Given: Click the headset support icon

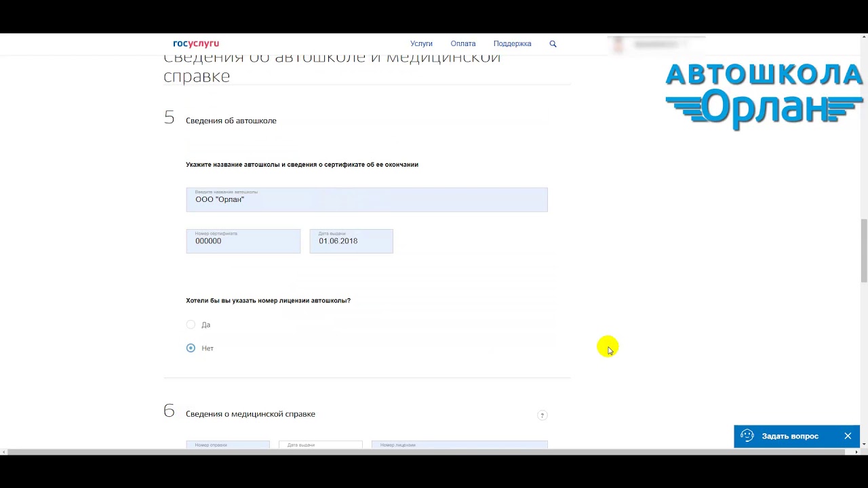Looking at the screenshot, I should coord(747,436).
